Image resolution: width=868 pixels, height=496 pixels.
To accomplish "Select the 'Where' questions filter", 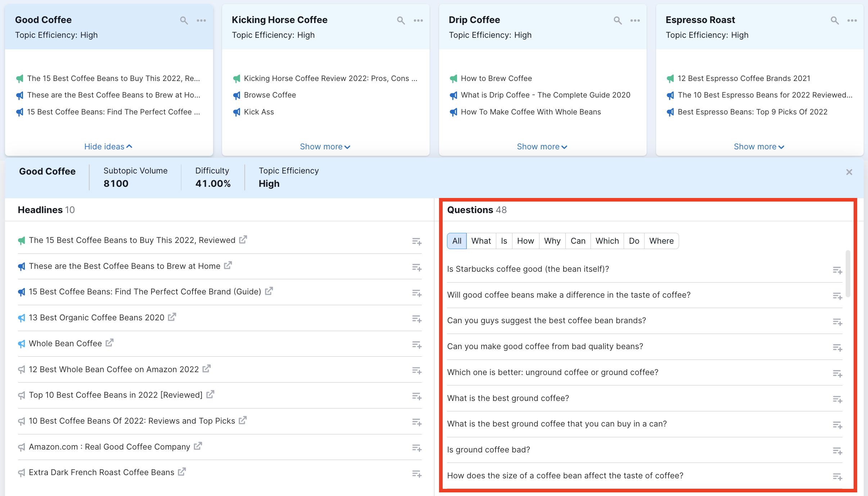I will [661, 241].
